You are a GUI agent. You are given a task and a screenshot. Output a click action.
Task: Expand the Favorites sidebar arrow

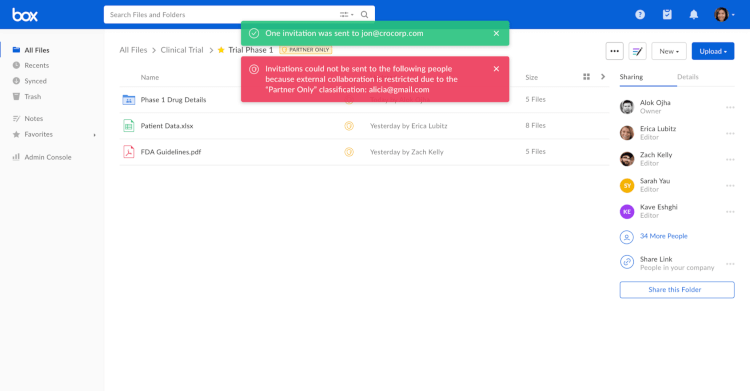click(94, 135)
